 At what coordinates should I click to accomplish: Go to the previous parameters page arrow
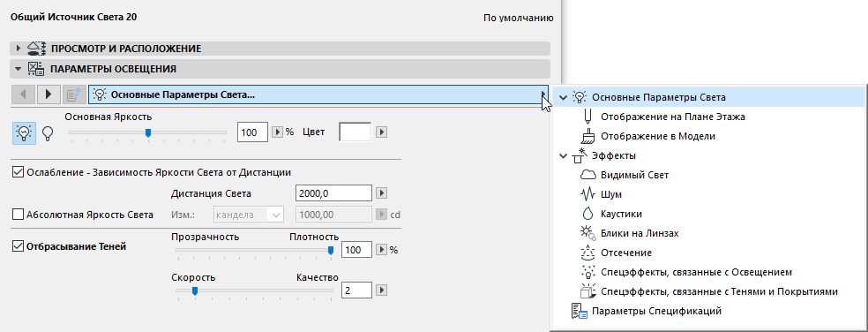[x=23, y=94]
